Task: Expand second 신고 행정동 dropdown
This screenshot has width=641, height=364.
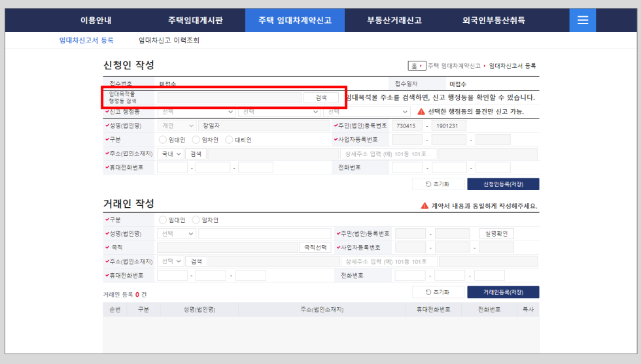Action: (280, 112)
